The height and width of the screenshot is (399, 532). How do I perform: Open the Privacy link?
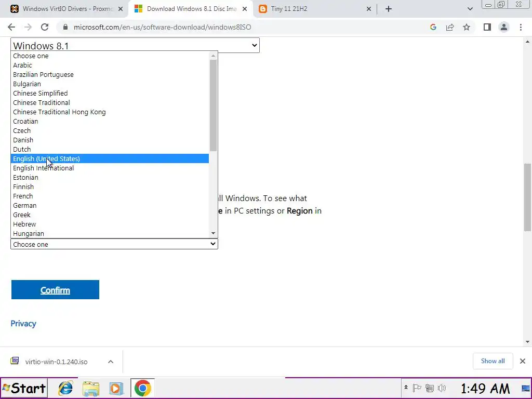point(23,323)
